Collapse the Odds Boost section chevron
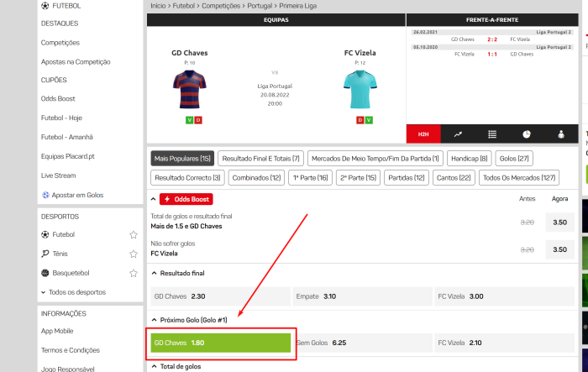The image size is (588, 372). (154, 199)
